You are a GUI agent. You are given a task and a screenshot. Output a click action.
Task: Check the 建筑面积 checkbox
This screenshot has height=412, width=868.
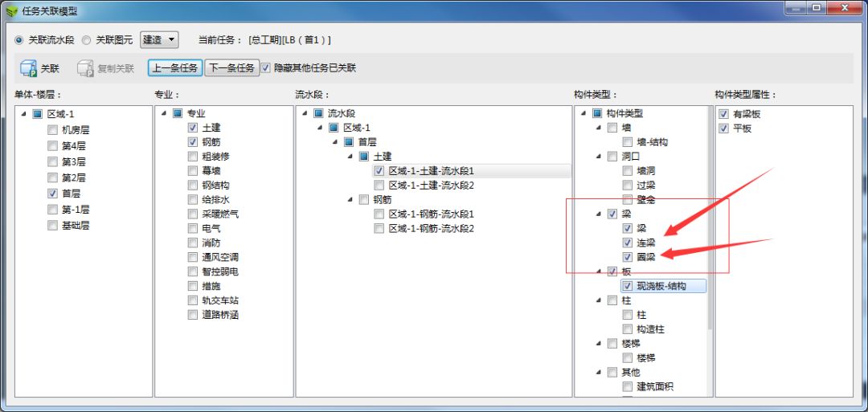[627, 386]
